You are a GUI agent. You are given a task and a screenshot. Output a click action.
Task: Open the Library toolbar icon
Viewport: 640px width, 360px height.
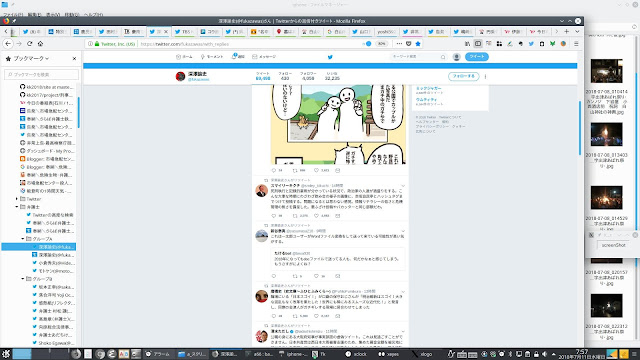467,44
